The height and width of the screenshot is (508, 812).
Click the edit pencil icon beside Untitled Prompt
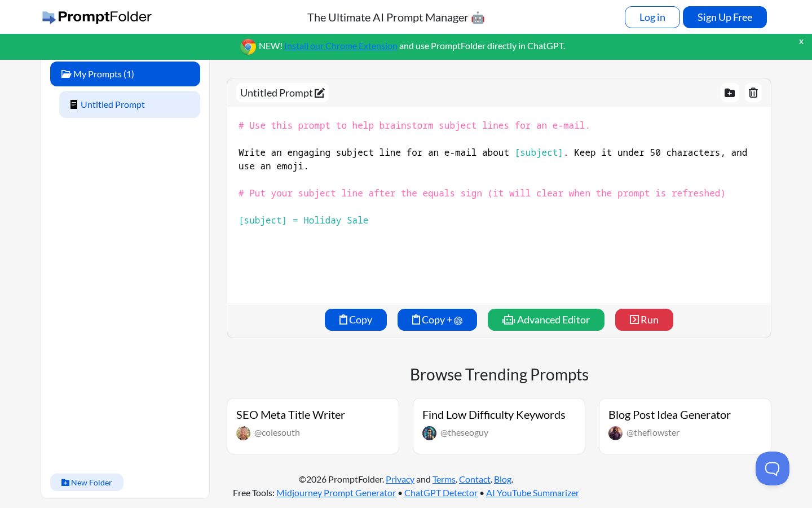[320, 93]
